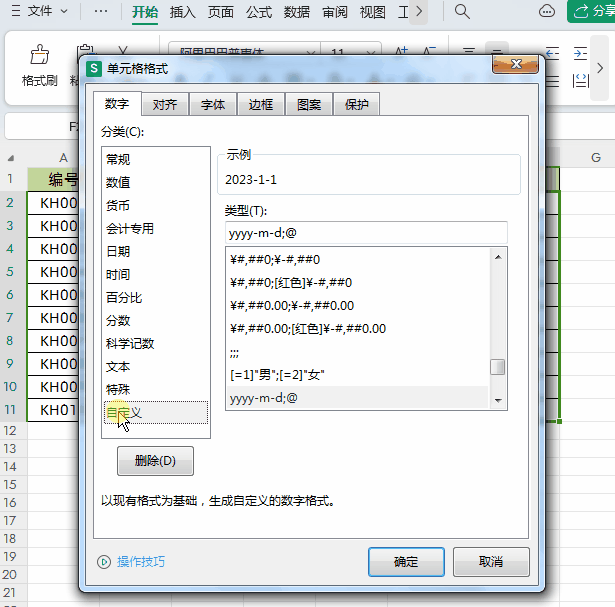Select 特殊 category

coord(156,390)
